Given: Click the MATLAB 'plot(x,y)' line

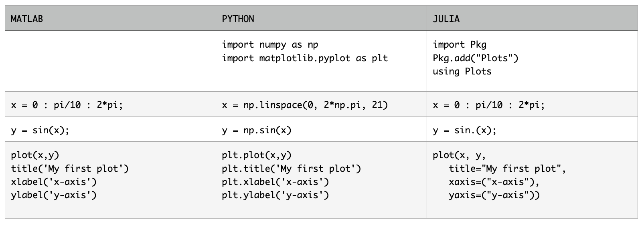Looking at the screenshot, I should pyautogui.click(x=35, y=155).
